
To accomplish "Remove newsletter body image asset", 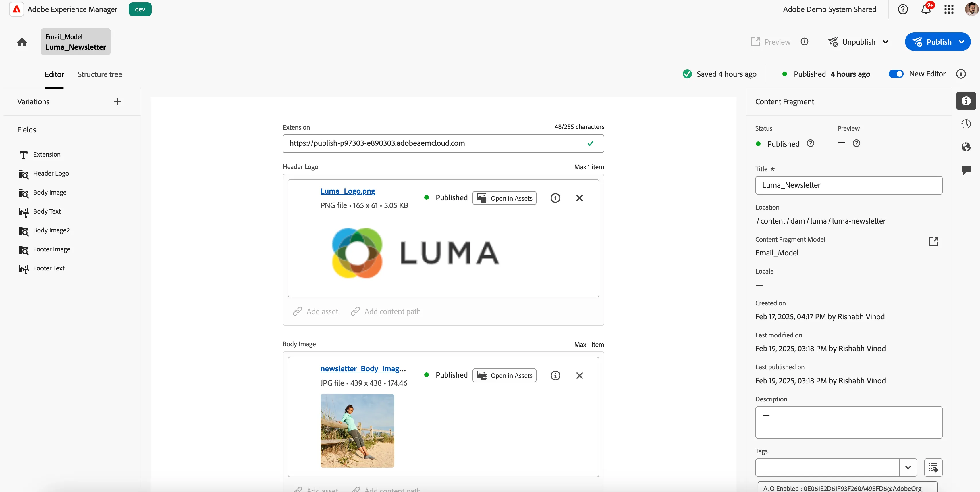I will click(579, 376).
